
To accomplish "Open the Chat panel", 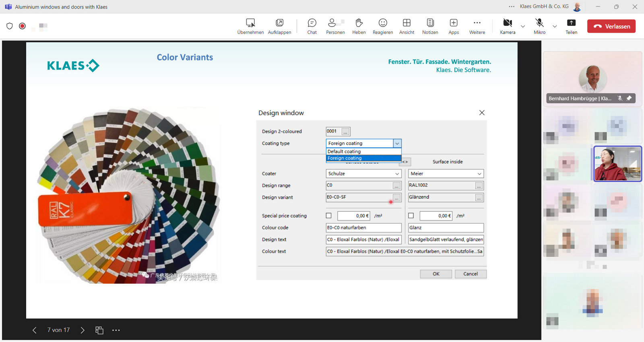I will pyautogui.click(x=312, y=26).
